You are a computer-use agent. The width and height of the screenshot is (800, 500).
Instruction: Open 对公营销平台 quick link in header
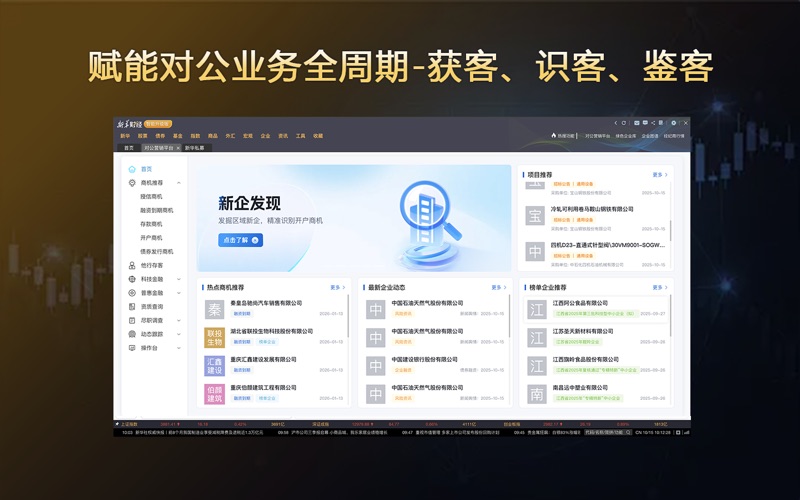click(597, 136)
